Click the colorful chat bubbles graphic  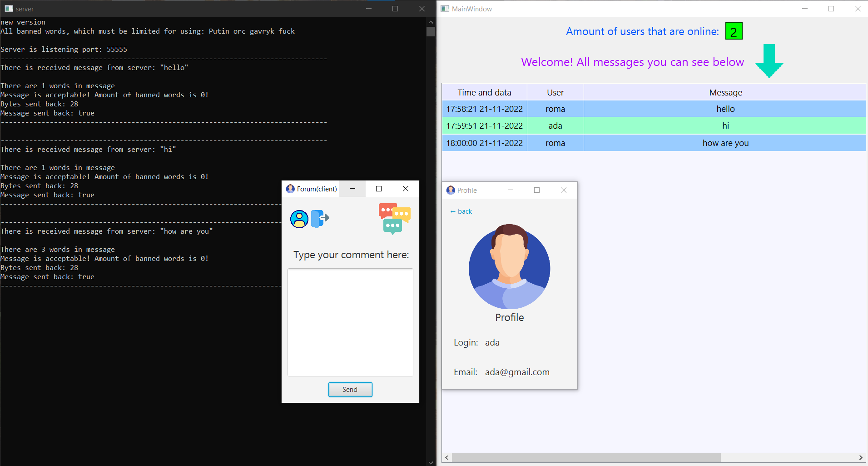pyautogui.click(x=394, y=220)
